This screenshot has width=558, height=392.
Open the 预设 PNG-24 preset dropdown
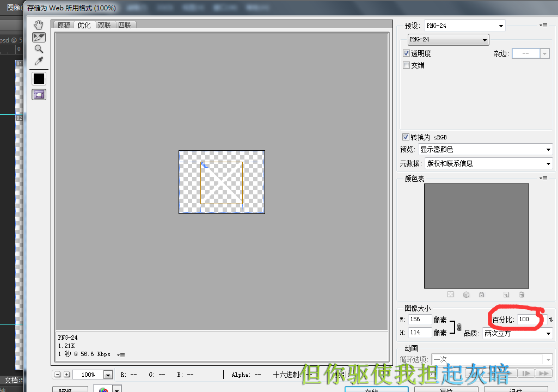[465, 26]
